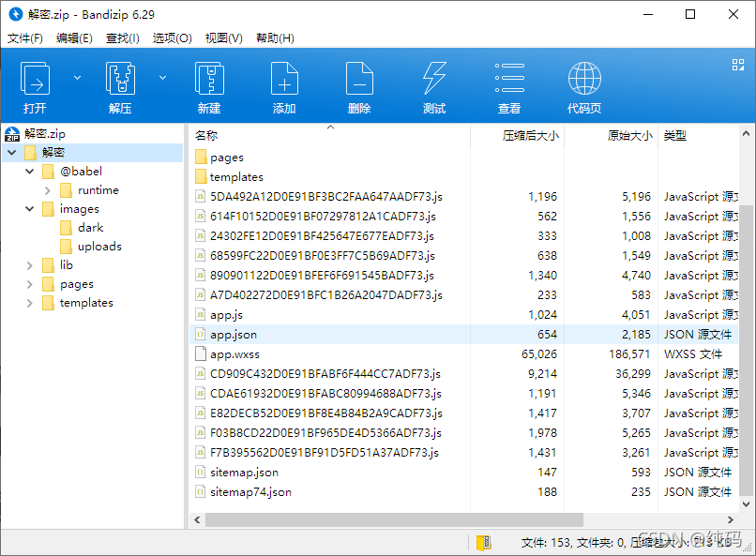Open the 视图(V) menu

pyautogui.click(x=224, y=38)
